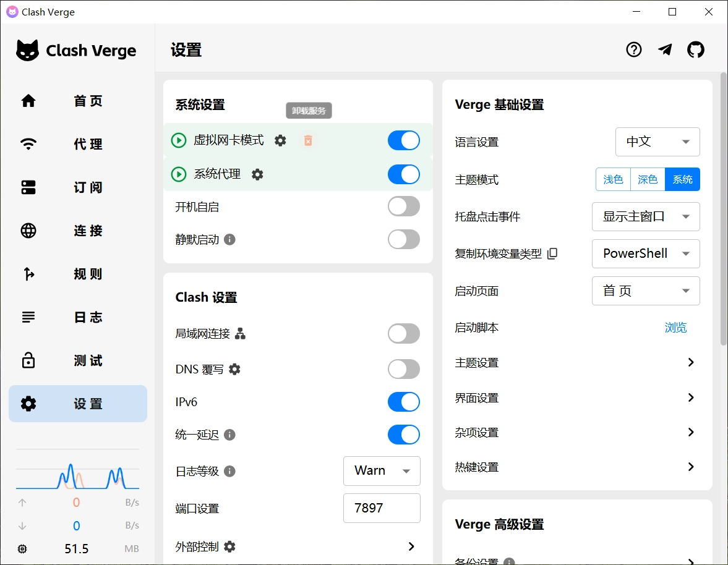This screenshot has height=565, width=728.
Task: Click the subscriptions server icon in sidebar
Action: (28, 187)
